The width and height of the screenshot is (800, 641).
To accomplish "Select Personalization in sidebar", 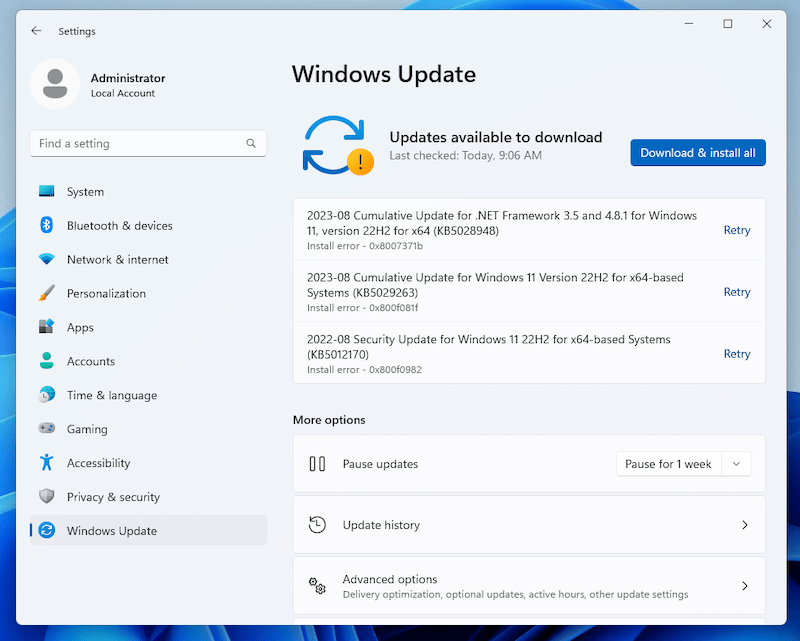I will (x=148, y=293).
